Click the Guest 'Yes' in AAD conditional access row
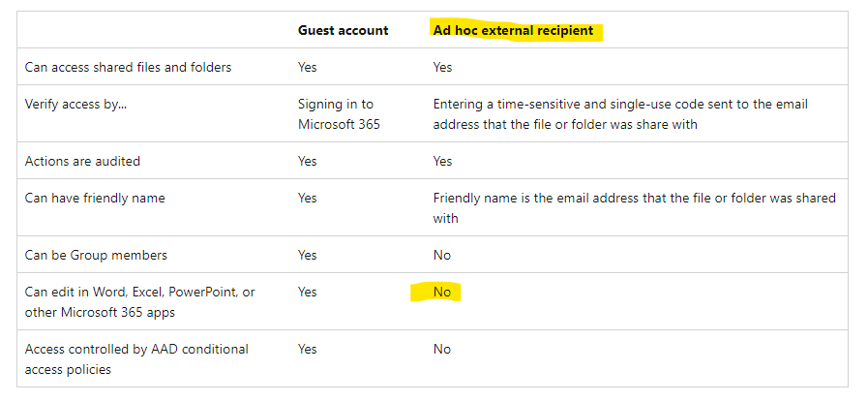This screenshot has width=868, height=402. pyautogui.click(x=307, y=349)
